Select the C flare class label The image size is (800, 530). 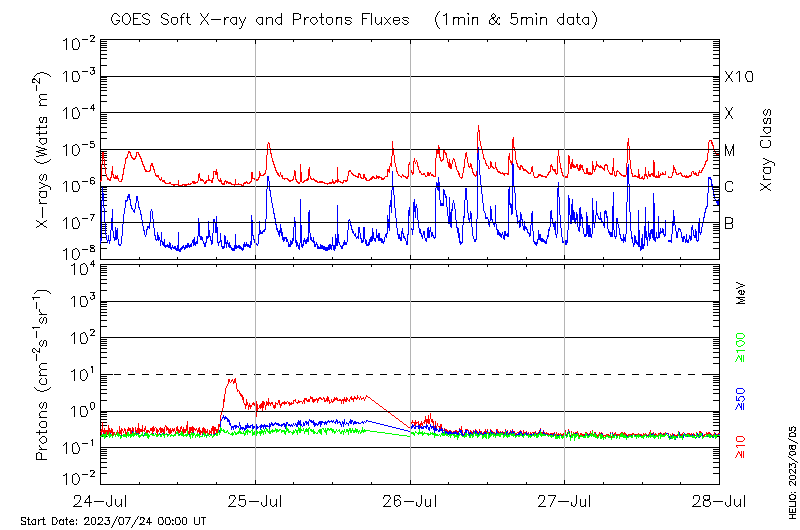pos(729,187)
